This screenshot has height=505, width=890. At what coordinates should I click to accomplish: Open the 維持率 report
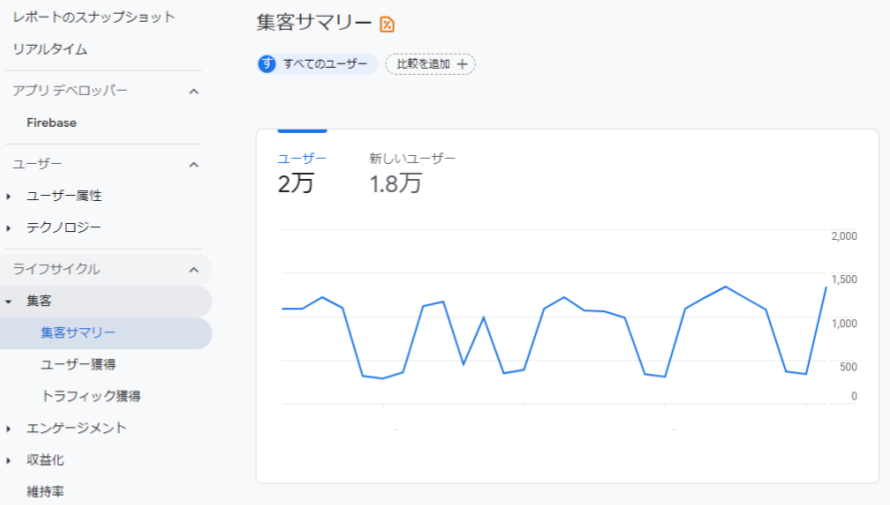[x=46, y=492]
